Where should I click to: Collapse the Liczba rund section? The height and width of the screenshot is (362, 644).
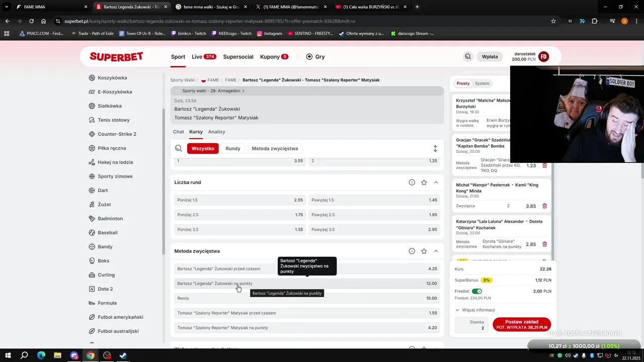tap(436, 183)
